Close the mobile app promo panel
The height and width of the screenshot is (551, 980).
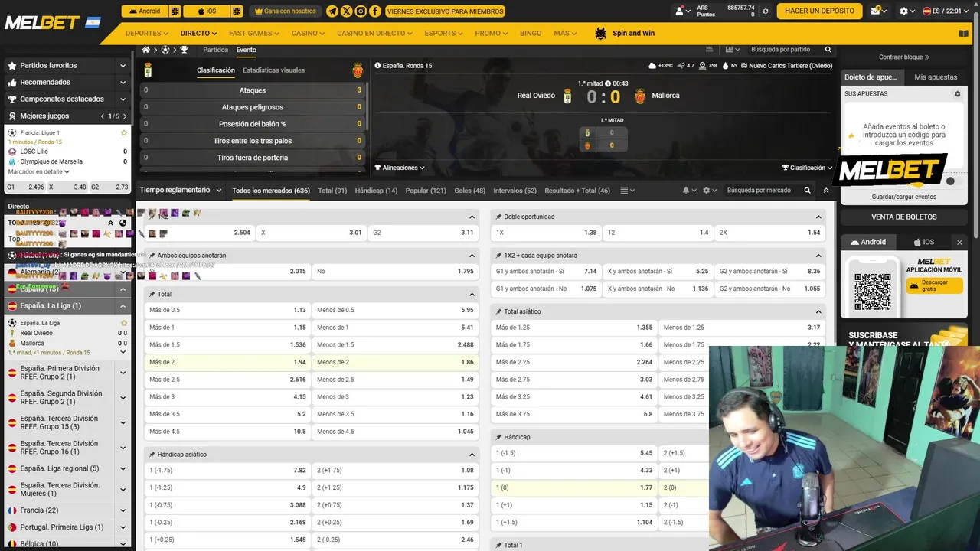[959, 242]
